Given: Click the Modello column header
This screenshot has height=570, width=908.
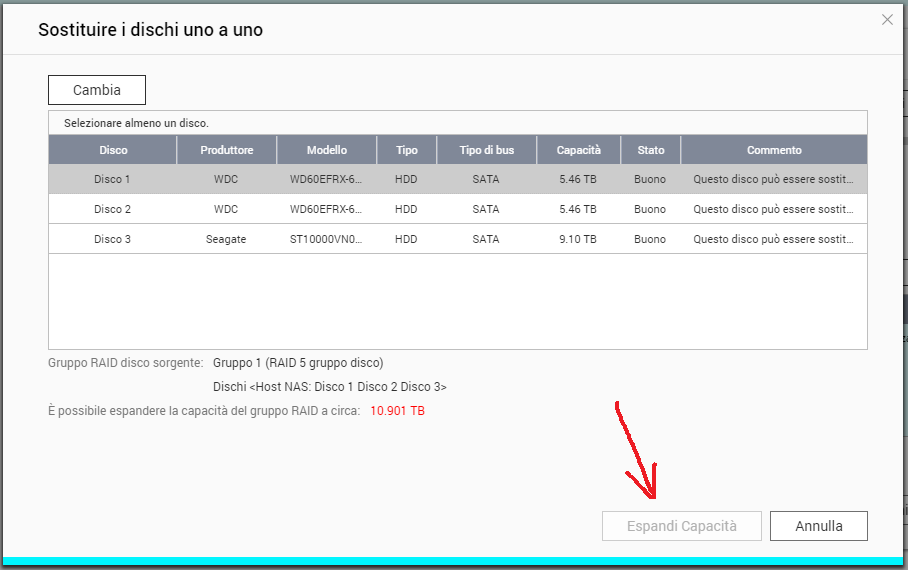Looking at the screenshot, I should click(327, 150).
